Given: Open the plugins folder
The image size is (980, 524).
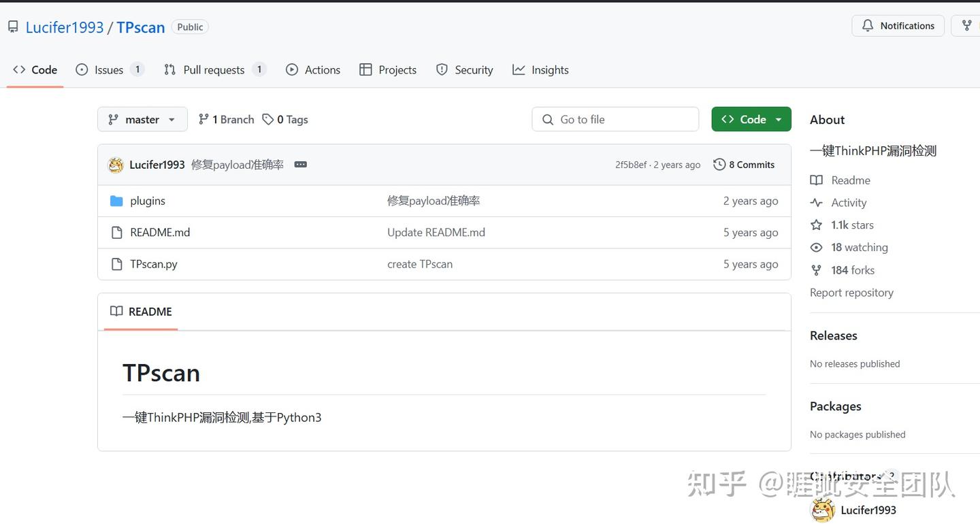Looking at the screenshot, I should tap(148, 201).
